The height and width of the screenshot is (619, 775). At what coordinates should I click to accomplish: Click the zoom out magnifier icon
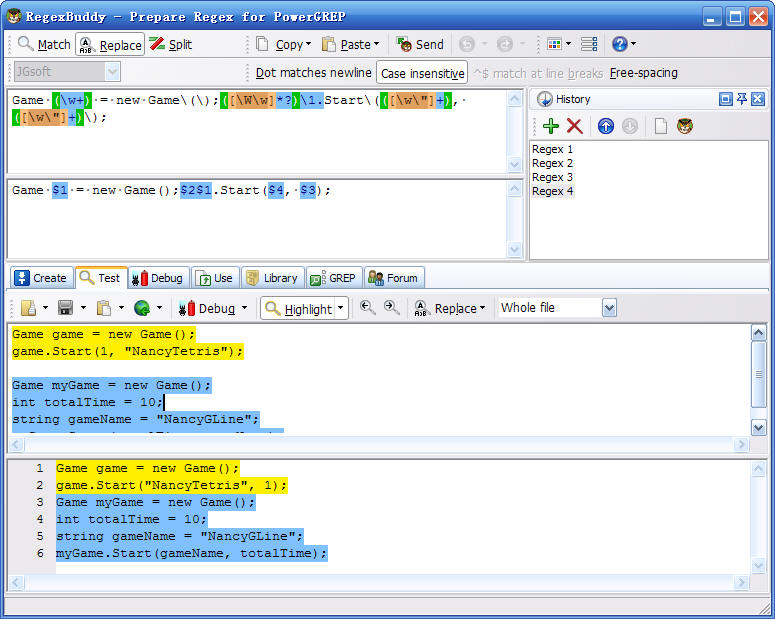[368, 308]
